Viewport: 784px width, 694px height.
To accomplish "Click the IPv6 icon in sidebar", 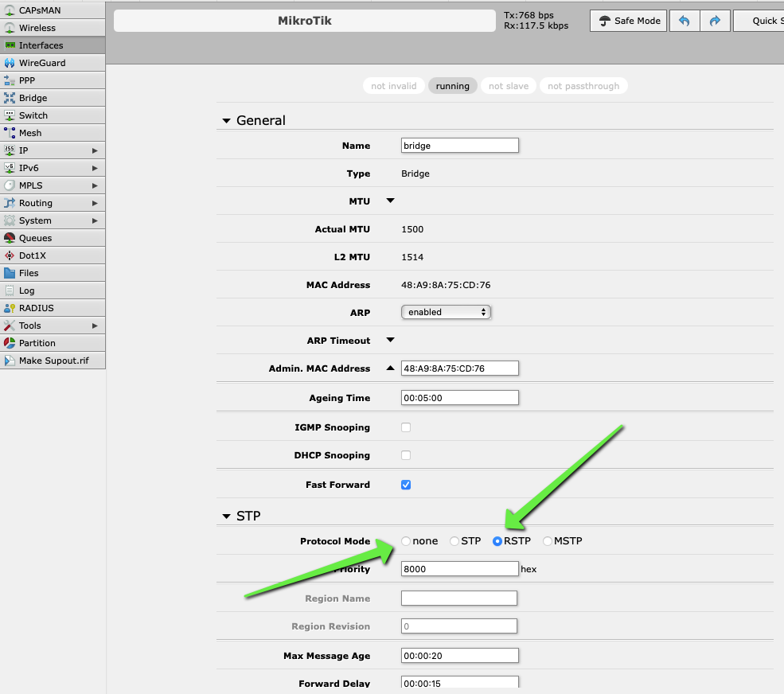I will [10, 168].
